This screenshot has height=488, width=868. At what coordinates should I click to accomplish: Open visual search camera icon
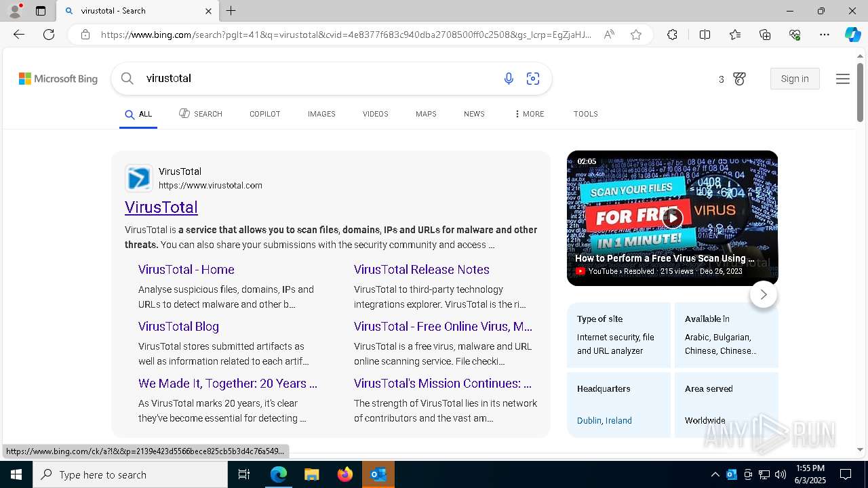click(533, 79)
